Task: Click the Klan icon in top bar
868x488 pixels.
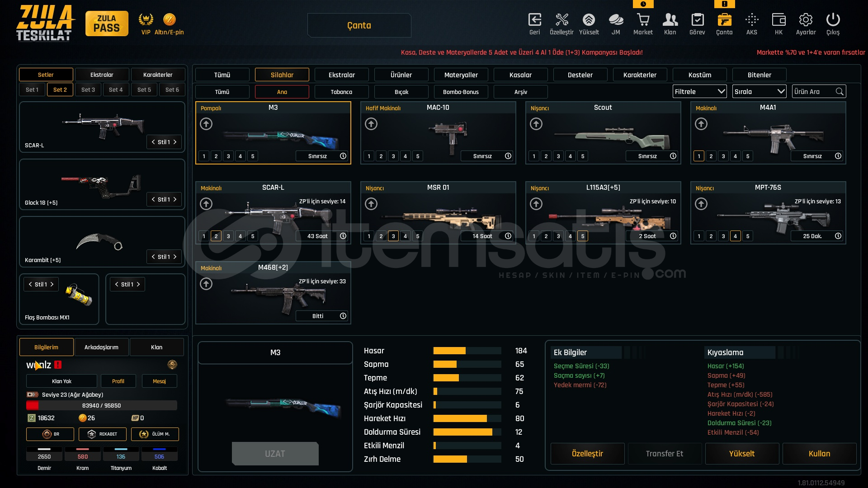Action: pos(670,20)
